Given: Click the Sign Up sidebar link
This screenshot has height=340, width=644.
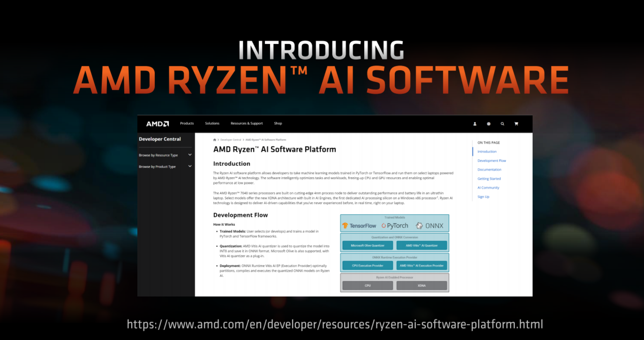Looking at the screenshot, I should (483, 197).
